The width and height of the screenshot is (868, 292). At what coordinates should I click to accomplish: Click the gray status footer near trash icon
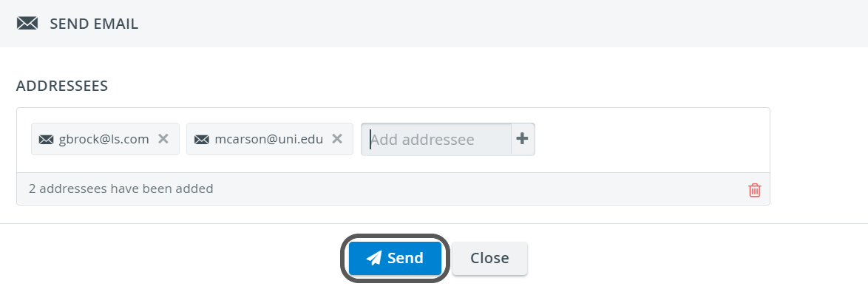coord(476,189)
